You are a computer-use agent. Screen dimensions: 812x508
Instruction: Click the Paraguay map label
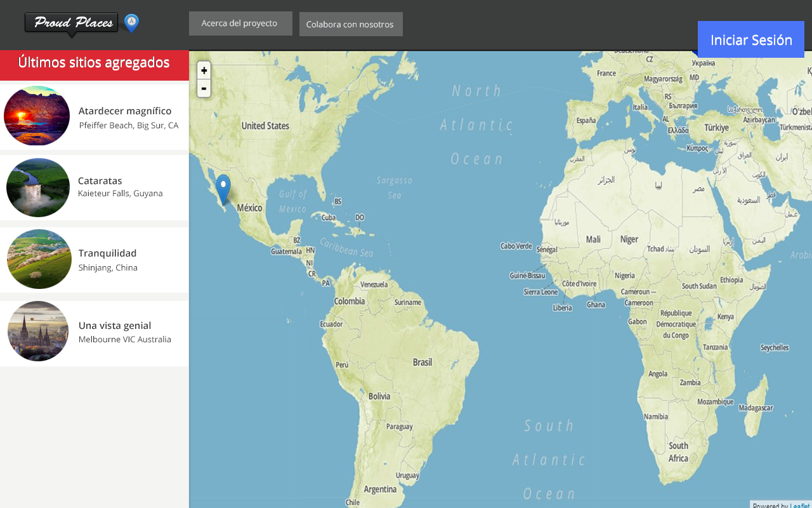pyautogui.click(x=400, y=427)
